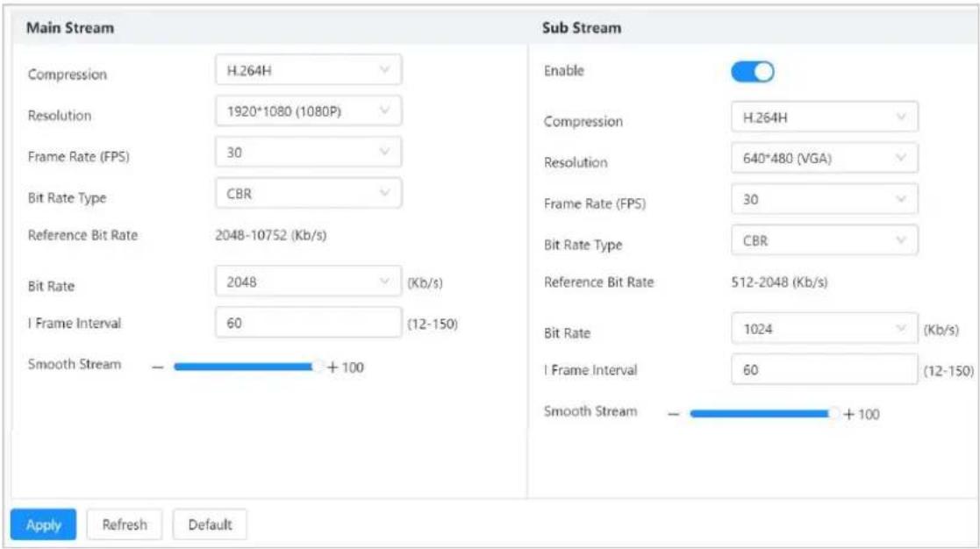Click Main Stream I Frame Interval field
The image size is (980, 549).
(308, 323)
